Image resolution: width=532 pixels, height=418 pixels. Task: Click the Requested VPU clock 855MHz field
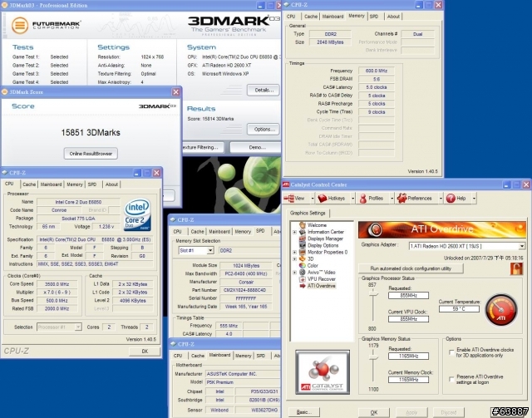(x=408, y=296)
